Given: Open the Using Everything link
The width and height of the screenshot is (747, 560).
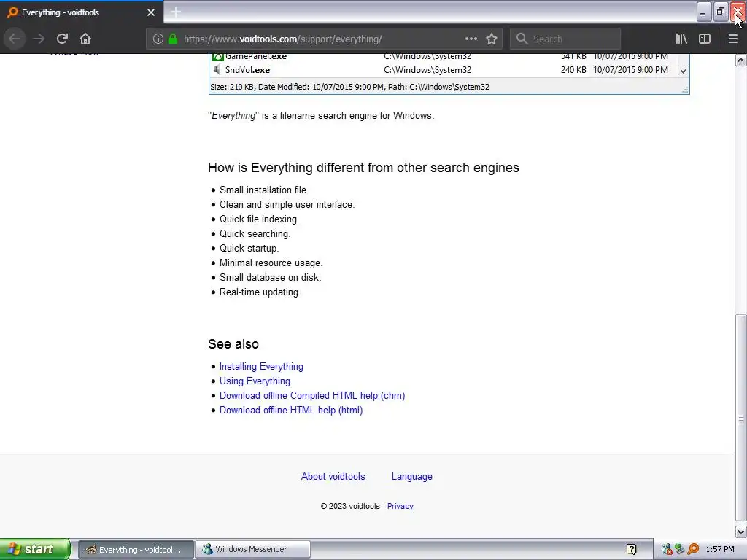Looking at the screenshot, I should (255, 381).
